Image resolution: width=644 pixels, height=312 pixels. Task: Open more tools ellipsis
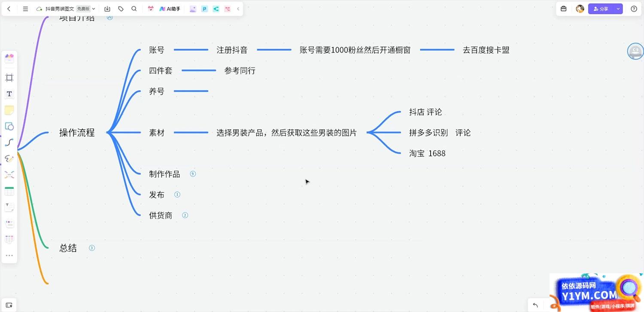click(x=9, y=255)
